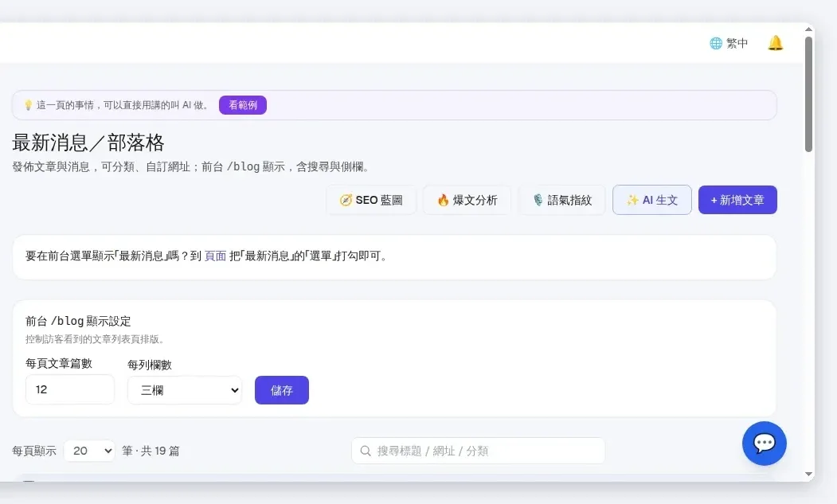The height and width of the screenshot is (504, 837).
Task: Follow the 頁面 link
Action: click(215, 256)
